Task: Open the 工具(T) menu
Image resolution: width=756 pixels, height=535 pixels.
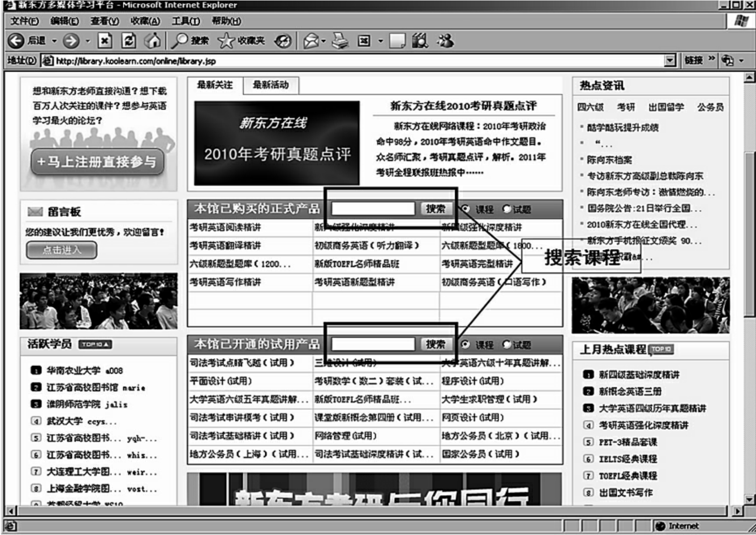Action: click(x=186, y=21)
